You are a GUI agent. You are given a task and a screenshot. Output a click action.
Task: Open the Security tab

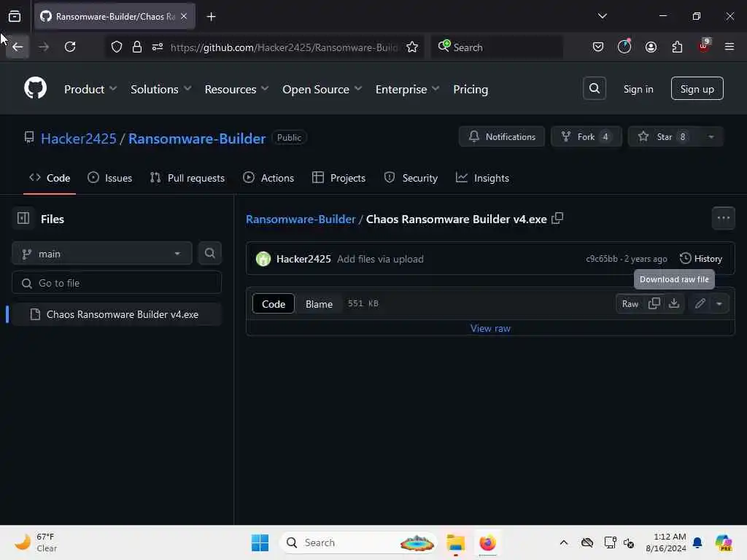[x=411, y=178]
